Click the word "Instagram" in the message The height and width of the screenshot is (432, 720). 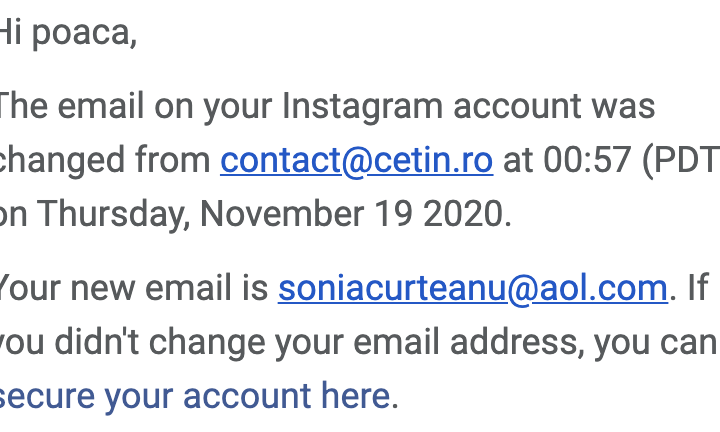point(357,106)
